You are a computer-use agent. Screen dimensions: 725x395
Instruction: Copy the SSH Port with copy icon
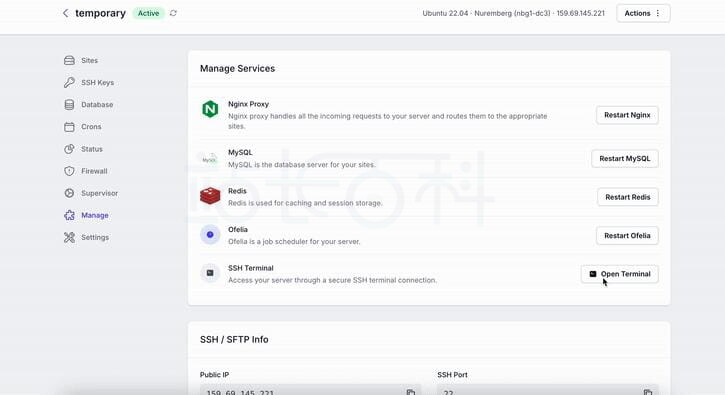pyautogui.click(x=648, y=392)
